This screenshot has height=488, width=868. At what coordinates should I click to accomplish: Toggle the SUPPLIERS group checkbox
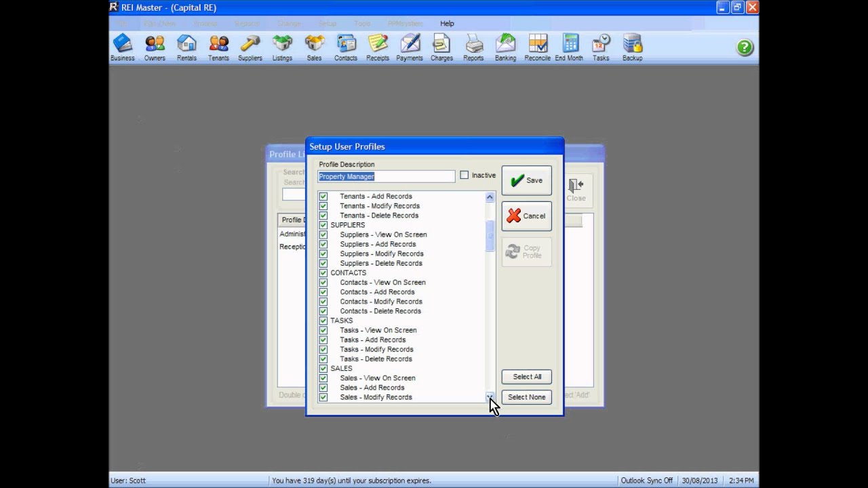[x=323, y=225]
